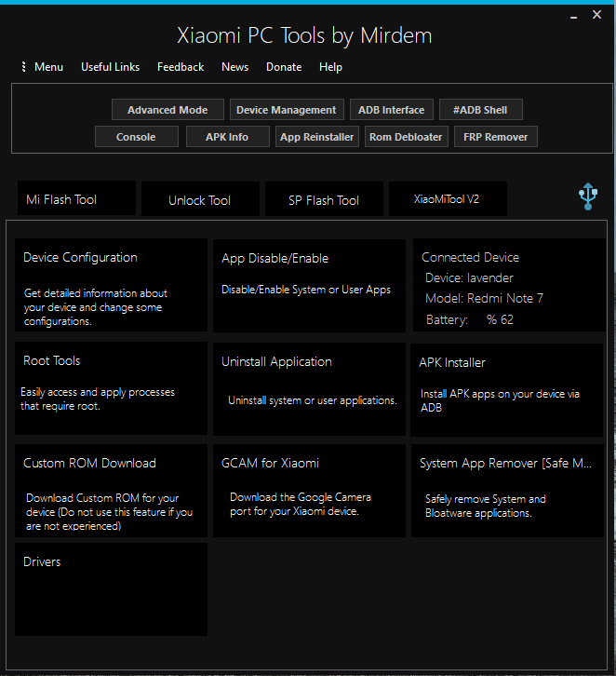
Task: Click the Advanced Mode button
Action: (x=167, y=110)
